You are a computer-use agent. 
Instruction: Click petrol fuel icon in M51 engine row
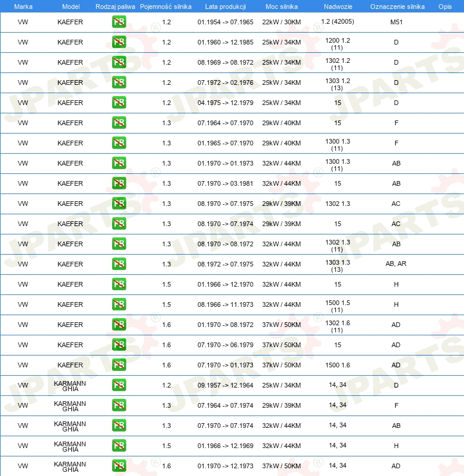119,22
